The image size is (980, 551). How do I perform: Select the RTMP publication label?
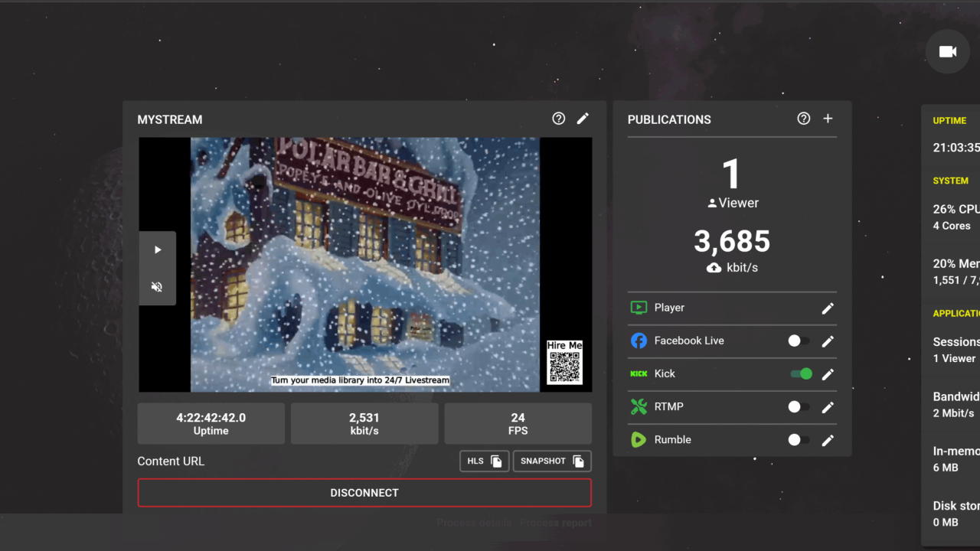668,406
